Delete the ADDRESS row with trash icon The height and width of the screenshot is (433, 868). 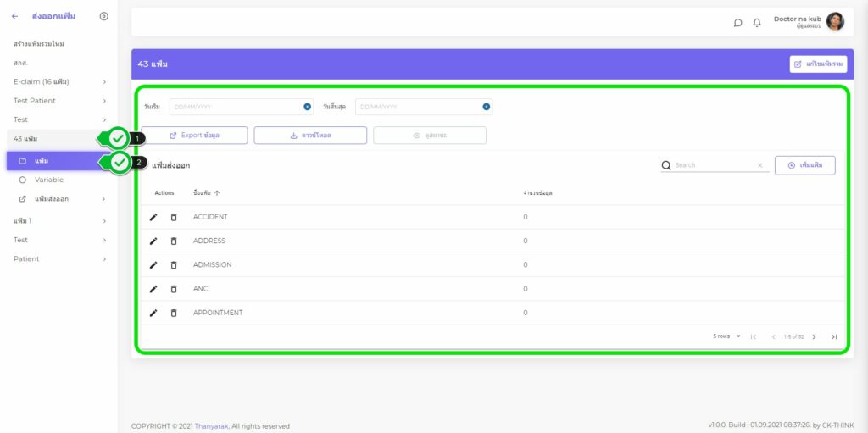[x=174, y=241]
